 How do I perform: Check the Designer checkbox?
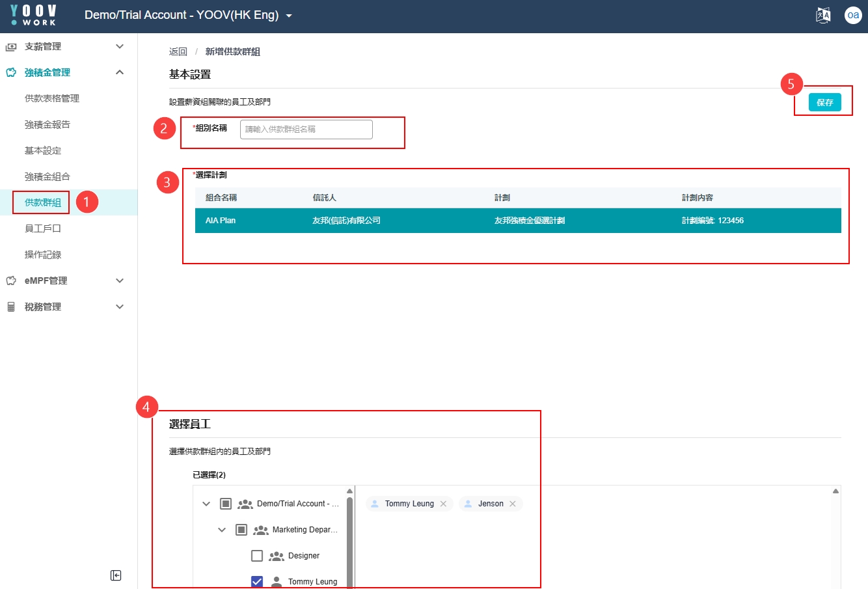(257, 556)
